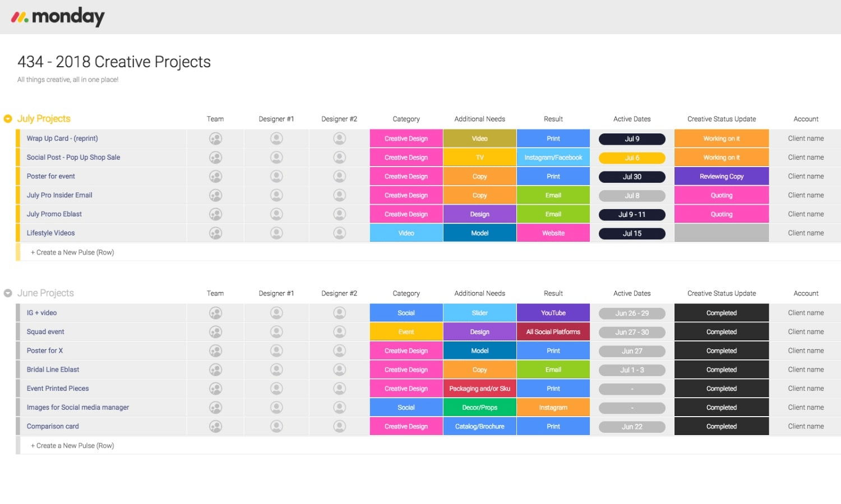The width and height of the screenshot is (841, 504).
Task: Assign Designer #1 on Lifestyle Videos row
Action: click(276, 233)
